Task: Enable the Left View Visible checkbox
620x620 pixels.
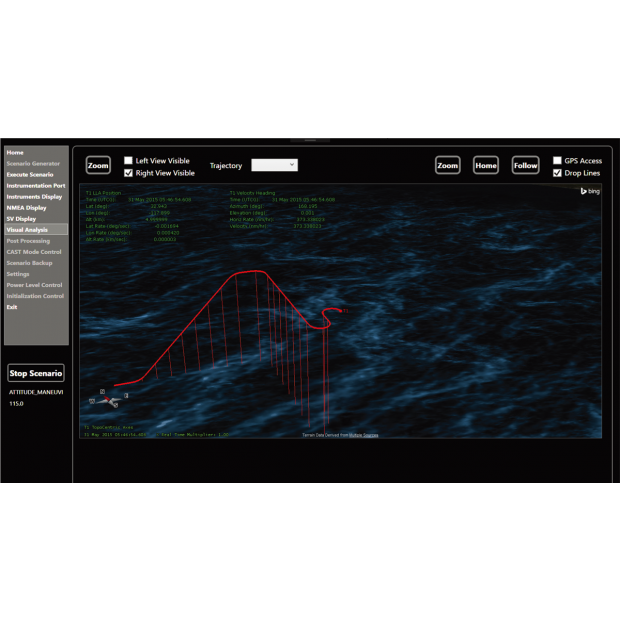Action: [128, 160]
